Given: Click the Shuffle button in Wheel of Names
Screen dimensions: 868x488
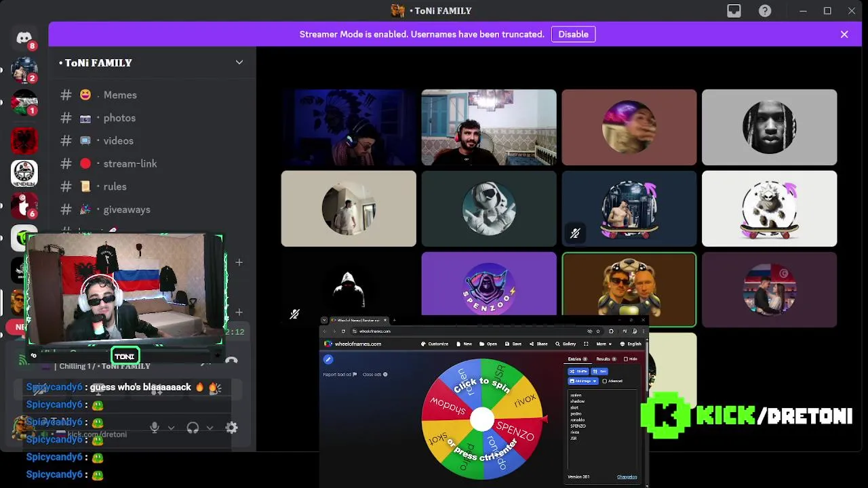Looking at the screenshot, I should 578,371.
